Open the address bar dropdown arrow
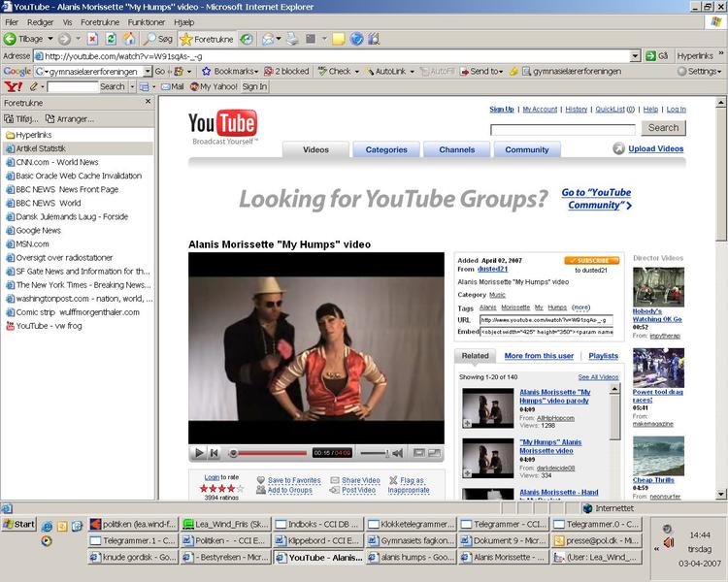728x582 pixels. pos(635,56)
